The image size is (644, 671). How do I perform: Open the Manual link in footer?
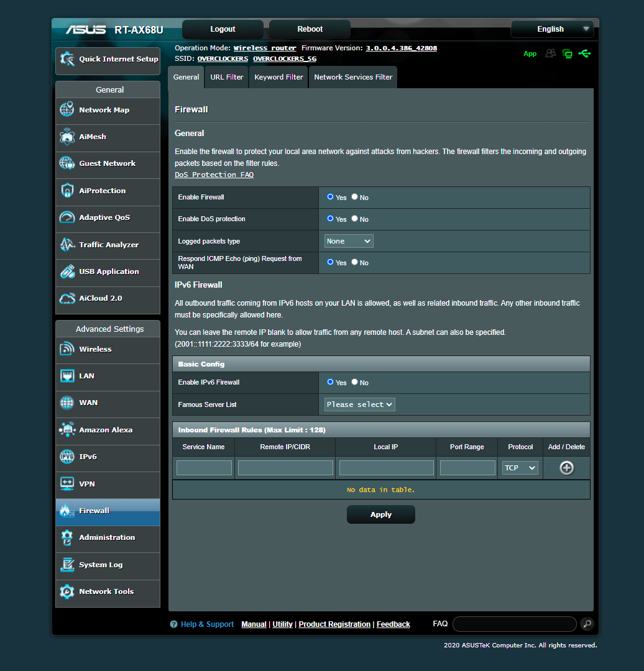(254, 624)
